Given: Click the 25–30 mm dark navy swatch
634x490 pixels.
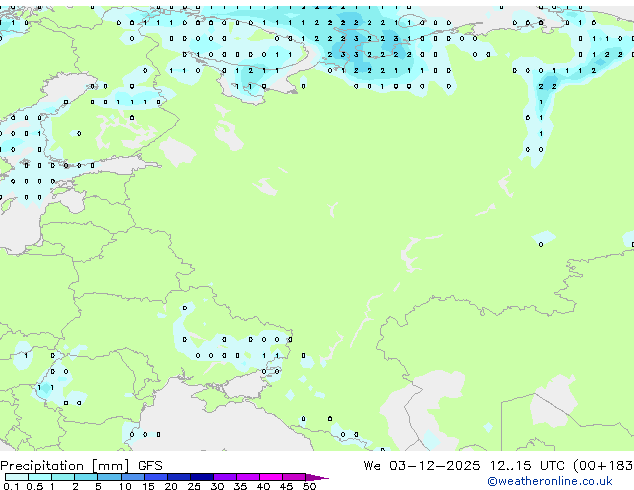Looking at the screenshot, I should [202, 477].
